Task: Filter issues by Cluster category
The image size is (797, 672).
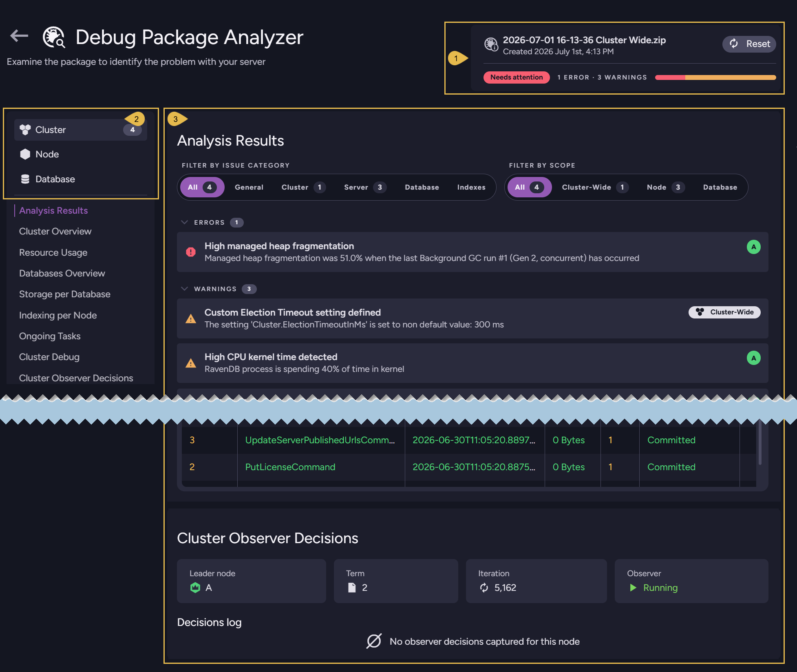Action: [303, 187]
